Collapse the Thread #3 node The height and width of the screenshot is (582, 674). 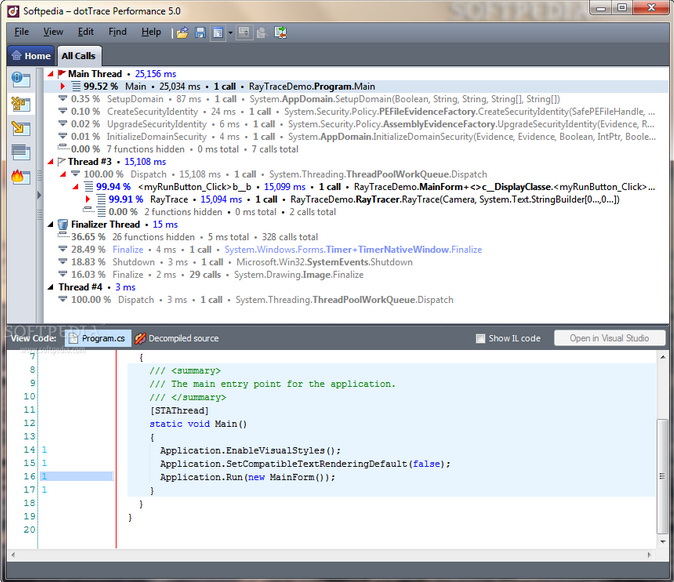pyautogui.click(x=50, y=162)
